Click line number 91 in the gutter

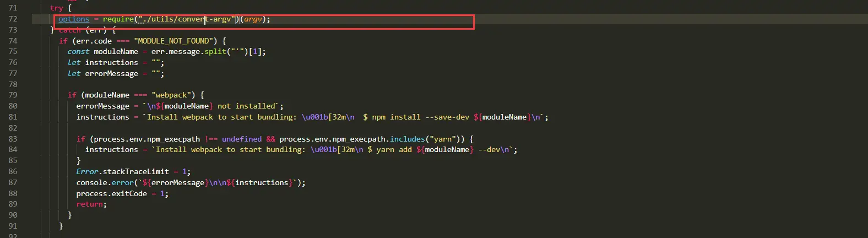click(13, 226)
